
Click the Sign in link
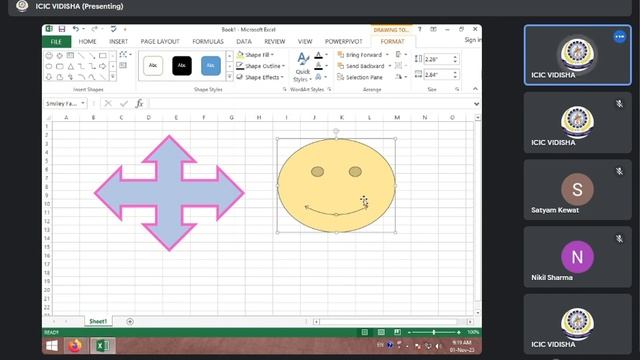click(473, 40)
